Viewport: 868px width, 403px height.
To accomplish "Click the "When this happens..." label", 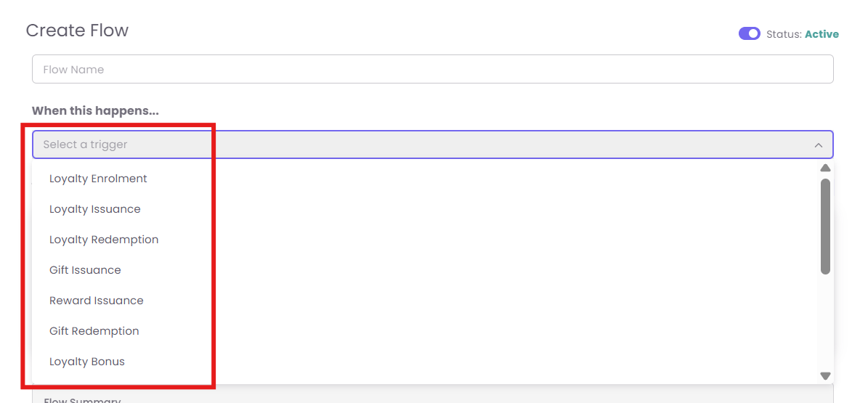I will 95,111.
